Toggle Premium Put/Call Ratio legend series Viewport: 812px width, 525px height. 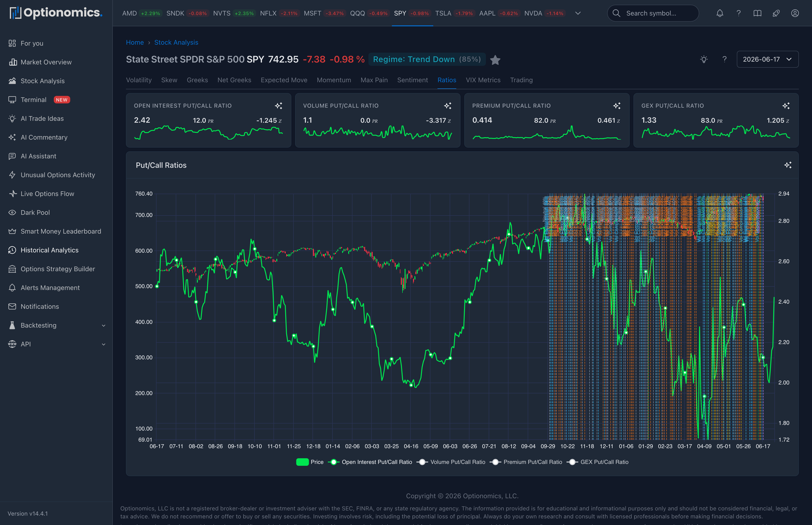click(x=526, y=462)
